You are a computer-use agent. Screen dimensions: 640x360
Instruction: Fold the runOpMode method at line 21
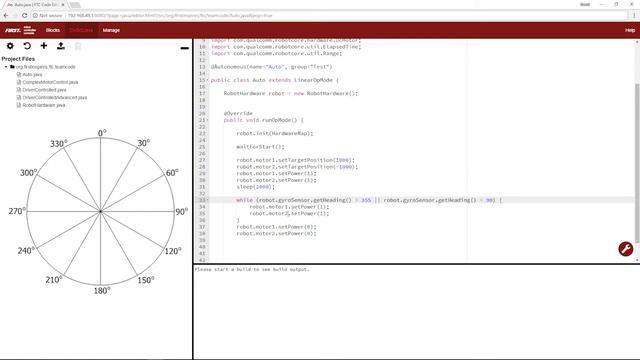(207, 120)
